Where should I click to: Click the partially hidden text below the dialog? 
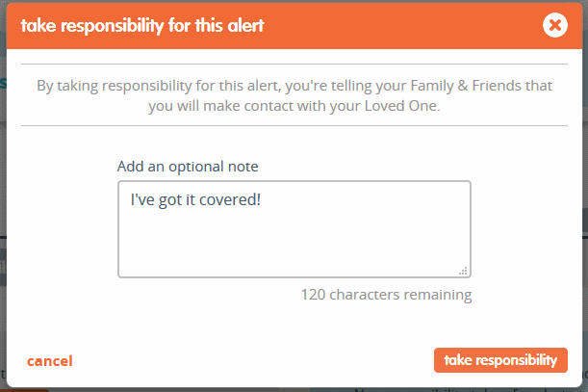[x=471, y=390]
